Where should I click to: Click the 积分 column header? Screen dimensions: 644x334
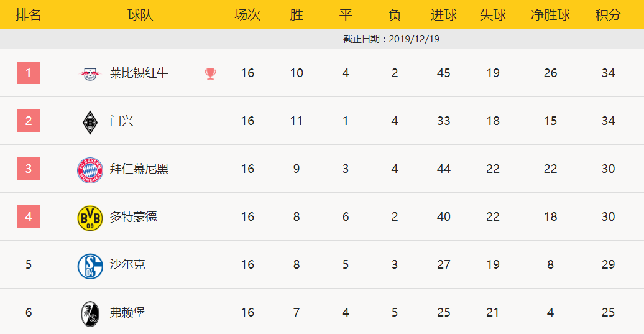click(608, 15)
